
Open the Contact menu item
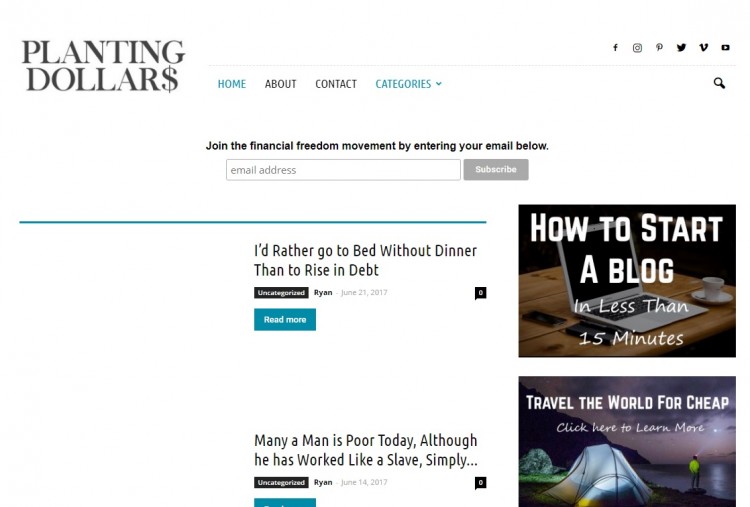point(336,84)
